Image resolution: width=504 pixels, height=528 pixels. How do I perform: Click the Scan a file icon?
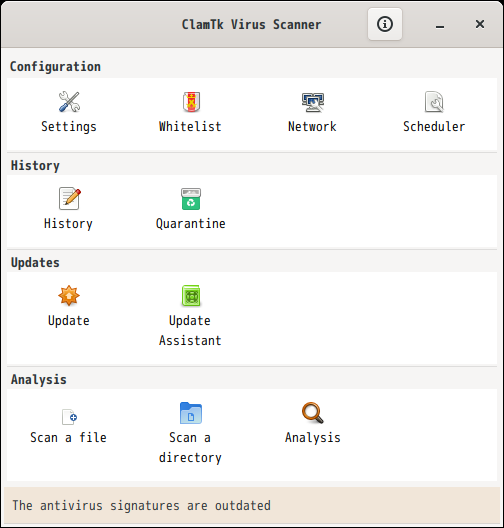[70, 417]
